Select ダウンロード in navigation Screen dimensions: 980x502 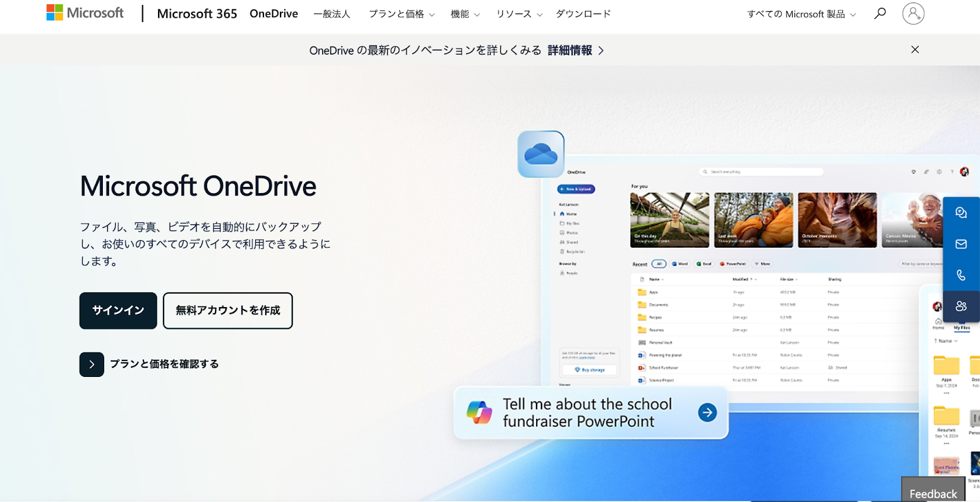(x=583, y=14)
